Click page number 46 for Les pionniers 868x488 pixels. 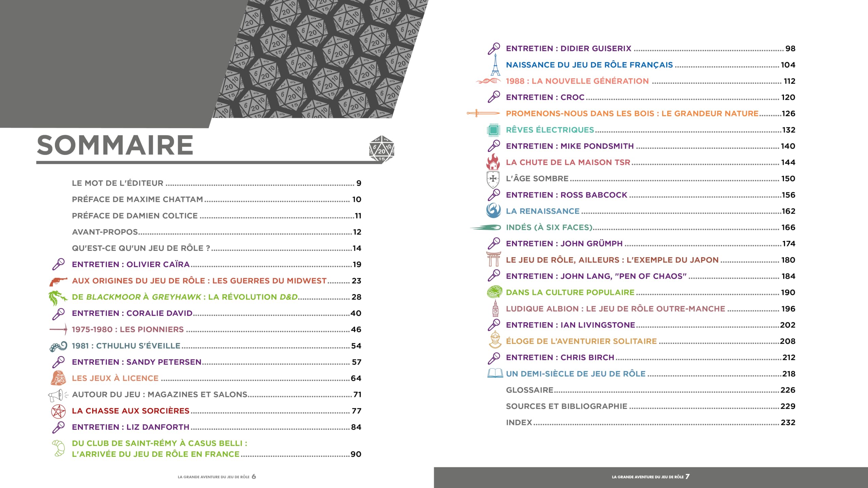[356, 329]
